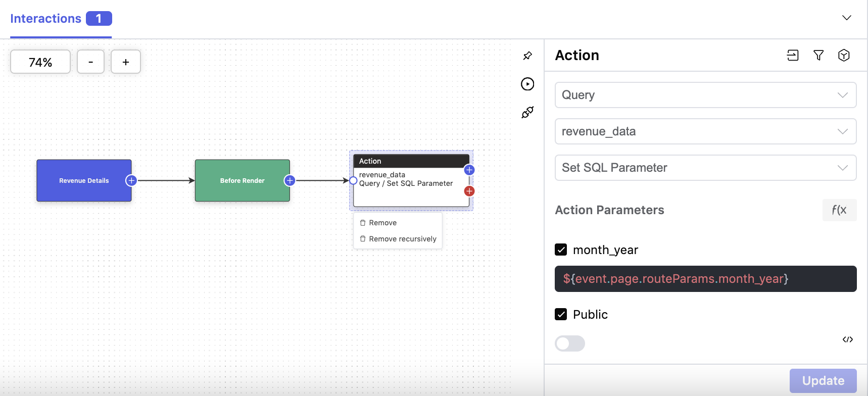The width and height of the screenshot is (868, 396).
Task: Click the pin icon beside the canvas
Action: pos(527,56)
